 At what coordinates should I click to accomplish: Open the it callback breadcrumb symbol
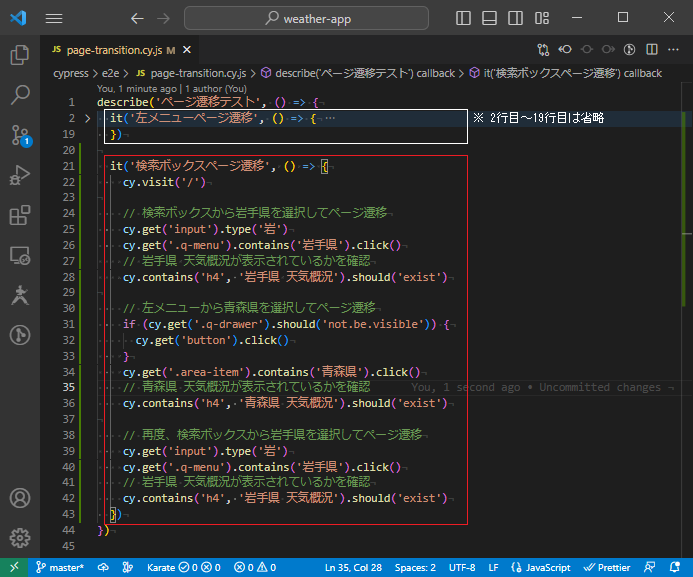(566, 73)
